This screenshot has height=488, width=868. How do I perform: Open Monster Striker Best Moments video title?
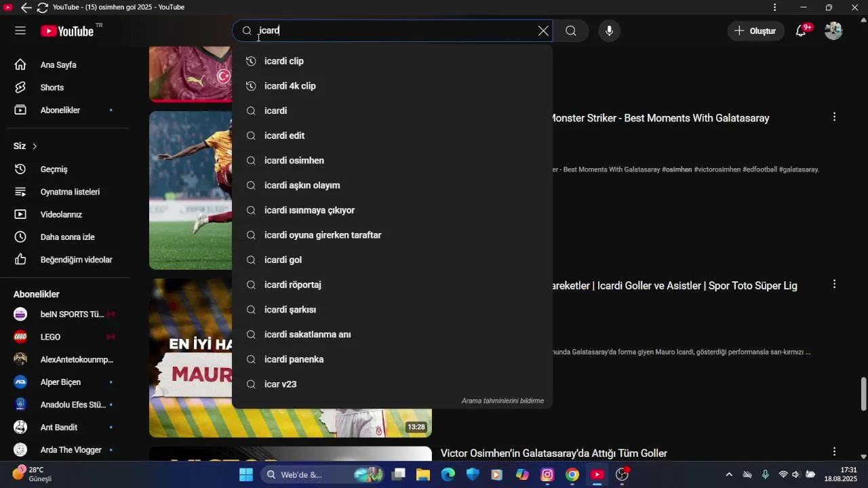tap(661, 118)
